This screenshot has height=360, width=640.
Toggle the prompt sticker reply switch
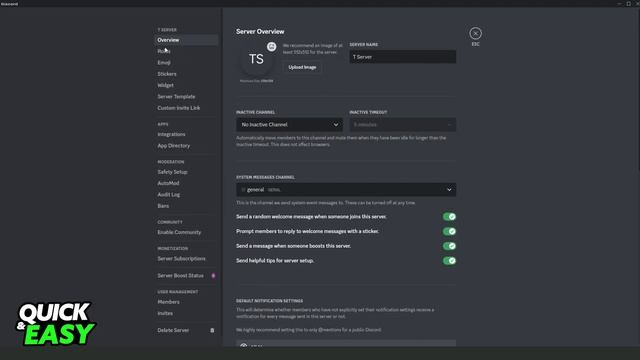[x=449, y=231]
